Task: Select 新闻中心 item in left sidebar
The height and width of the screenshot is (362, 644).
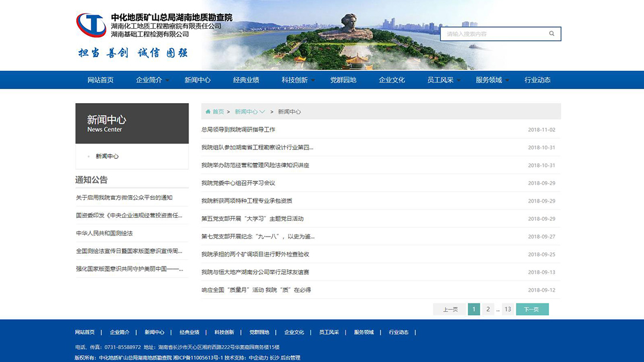Action: pos(107,156)
